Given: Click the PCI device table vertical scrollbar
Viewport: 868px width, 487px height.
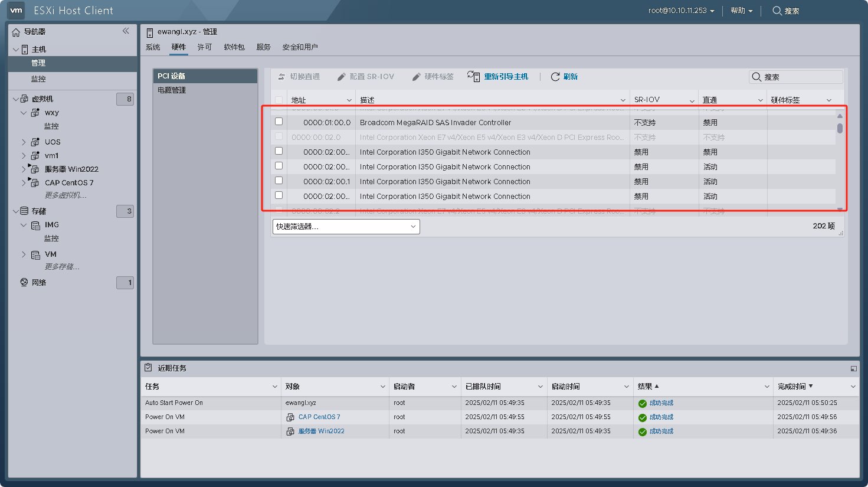Looking at the screenshot, I should 840,128.
